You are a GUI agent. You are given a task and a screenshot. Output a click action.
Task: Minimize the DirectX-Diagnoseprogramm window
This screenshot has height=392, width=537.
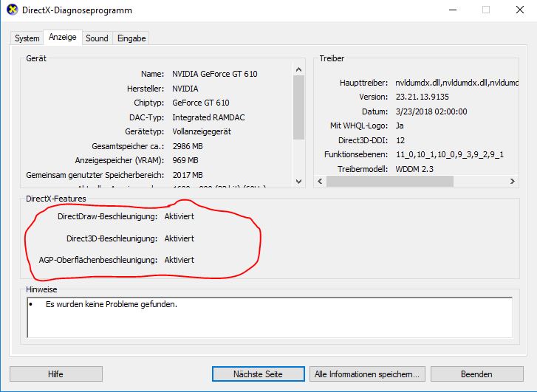[453, 10]
